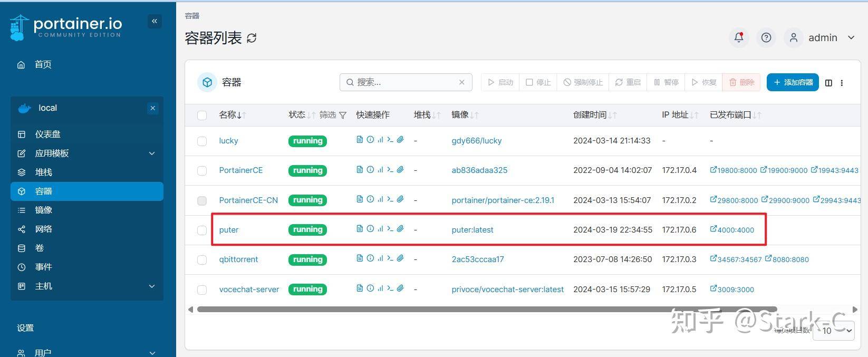
Task: Collapse the sidebar with double-chevron
Action: pos(155,21)
